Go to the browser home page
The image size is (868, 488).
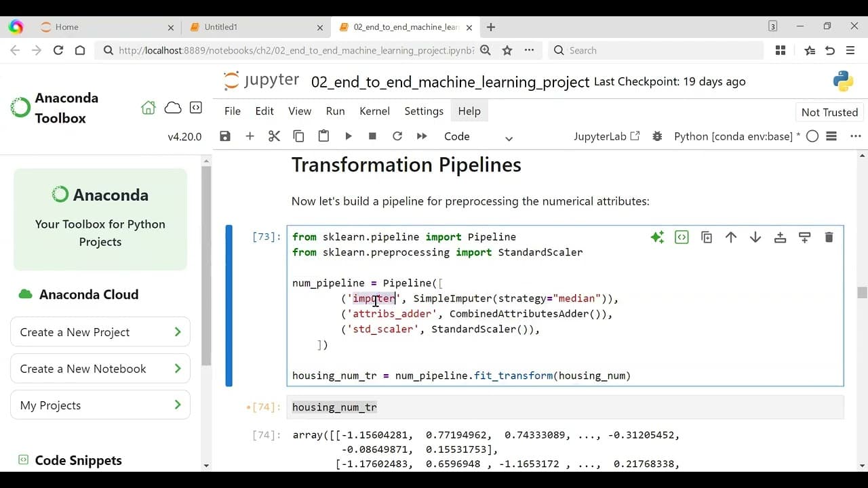(x=80, y=50)
